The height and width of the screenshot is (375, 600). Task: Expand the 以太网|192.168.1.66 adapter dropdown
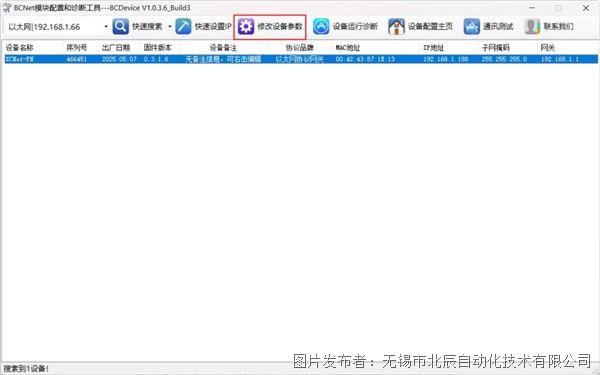(106, 26)
